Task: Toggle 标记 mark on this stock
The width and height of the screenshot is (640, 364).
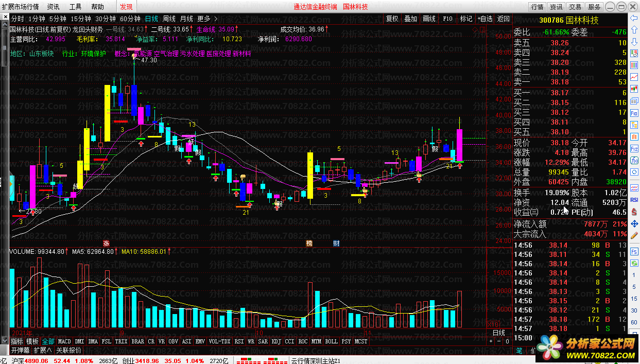Action: click(466, 19)
